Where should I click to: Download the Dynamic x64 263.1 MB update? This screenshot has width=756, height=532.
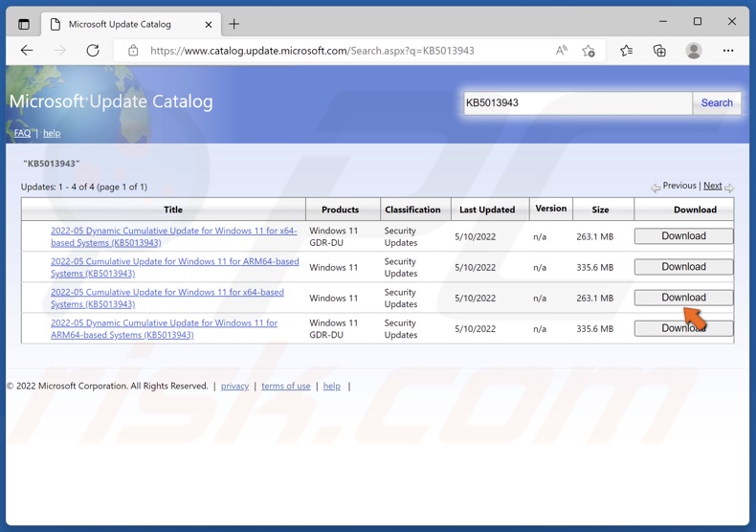pyautogui.click(x=683, y=236)
